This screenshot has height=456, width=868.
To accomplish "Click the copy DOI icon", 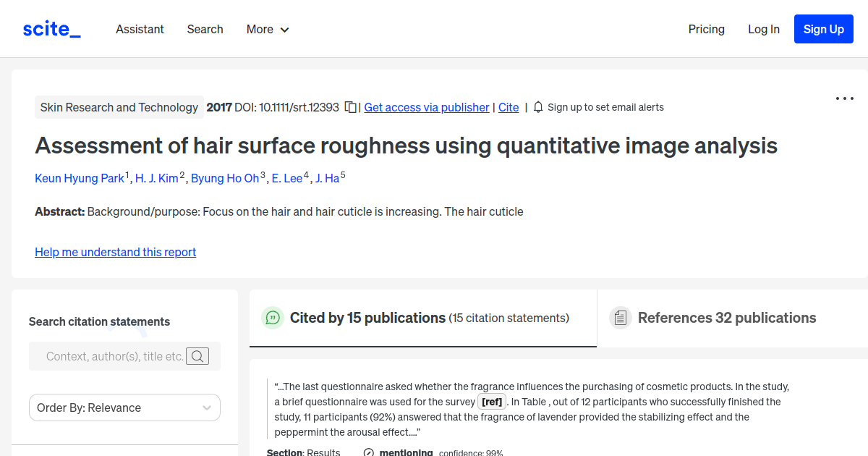I will [x=349, y=106].
